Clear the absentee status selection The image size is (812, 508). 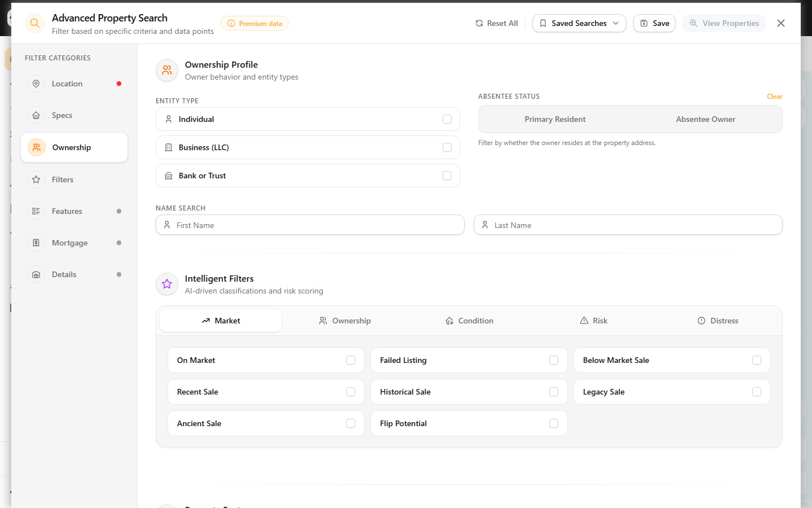click(x=774, y=97)
